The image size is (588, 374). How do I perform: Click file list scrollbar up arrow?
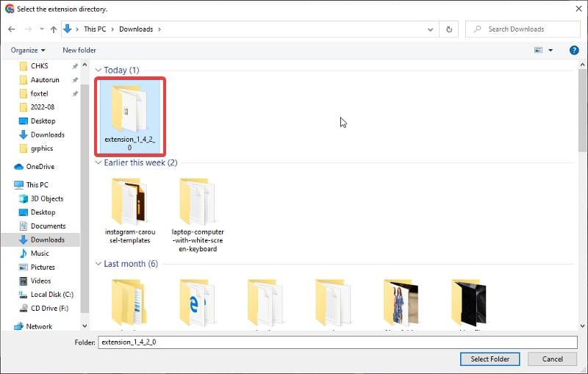tap(582, 65)
